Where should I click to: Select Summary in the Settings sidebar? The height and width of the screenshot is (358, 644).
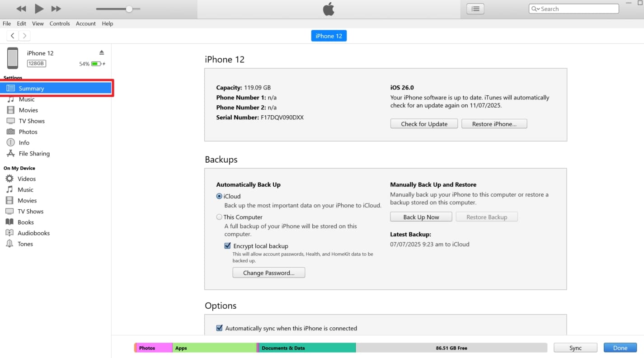point(56,88)
